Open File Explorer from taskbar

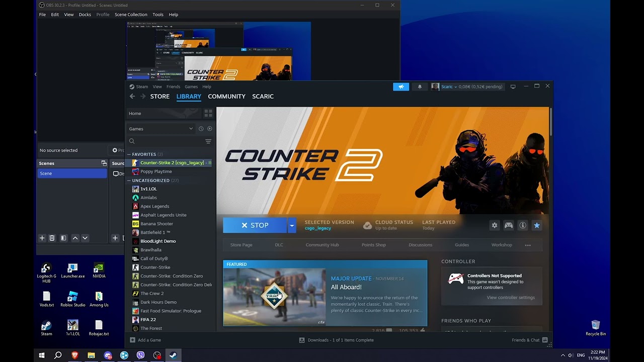(91, 355)
